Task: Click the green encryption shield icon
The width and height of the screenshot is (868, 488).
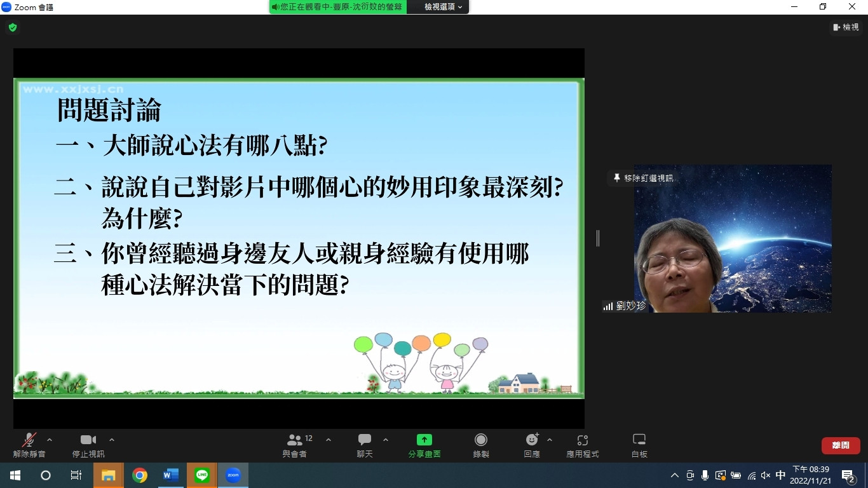Action: [x=12, y=27]
